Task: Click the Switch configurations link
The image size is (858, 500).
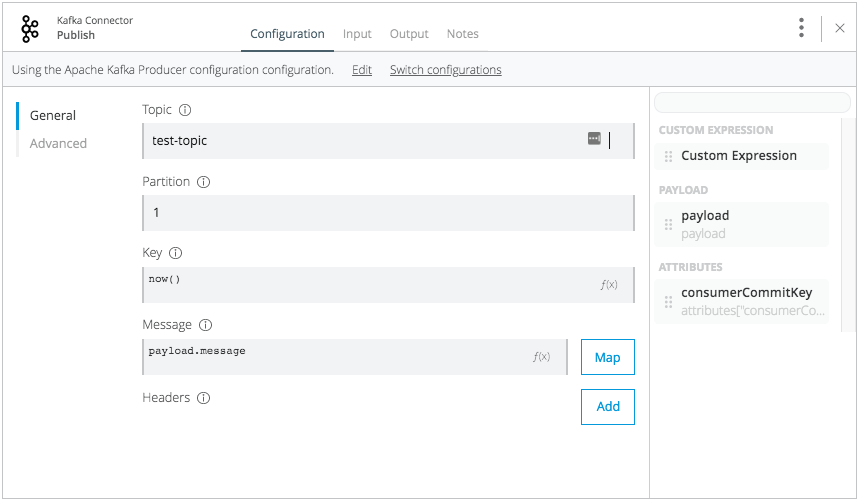Action: tap(445, 70)
